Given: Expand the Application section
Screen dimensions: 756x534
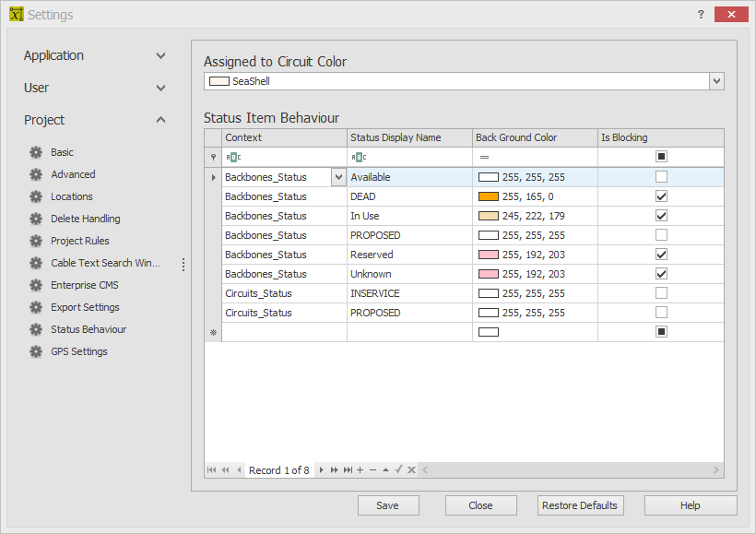Looking at the screenshot, I should pos(161,56).
